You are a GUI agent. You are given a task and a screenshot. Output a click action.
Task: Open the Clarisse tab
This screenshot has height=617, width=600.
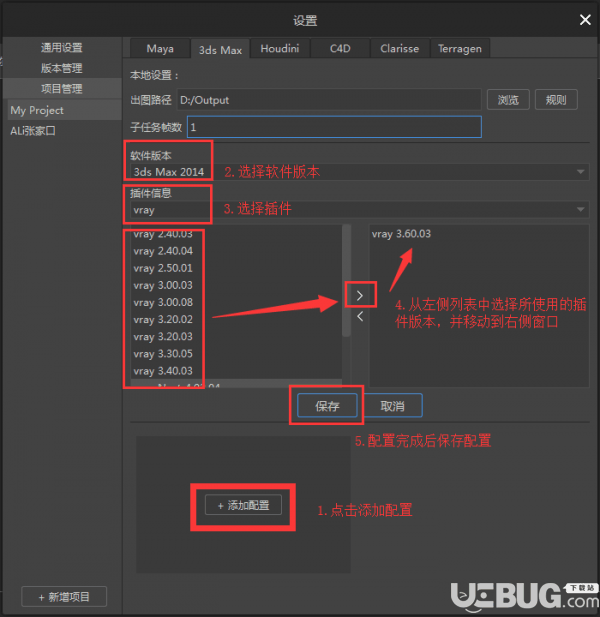(x=400, y=48)
